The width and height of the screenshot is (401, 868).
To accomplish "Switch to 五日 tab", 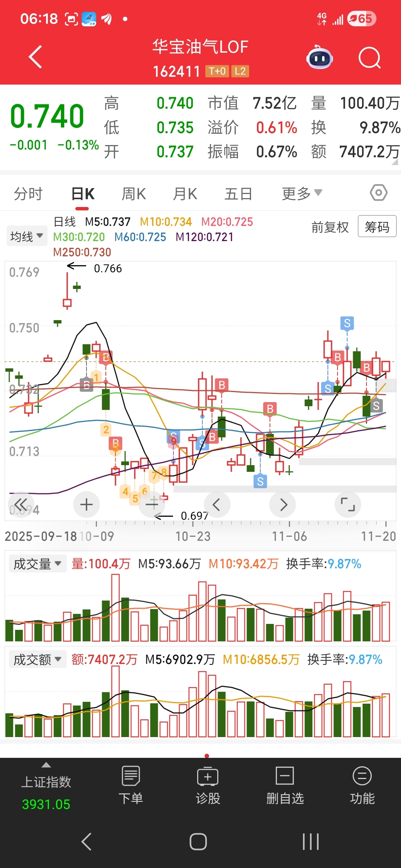I will [x=238, y=194].
